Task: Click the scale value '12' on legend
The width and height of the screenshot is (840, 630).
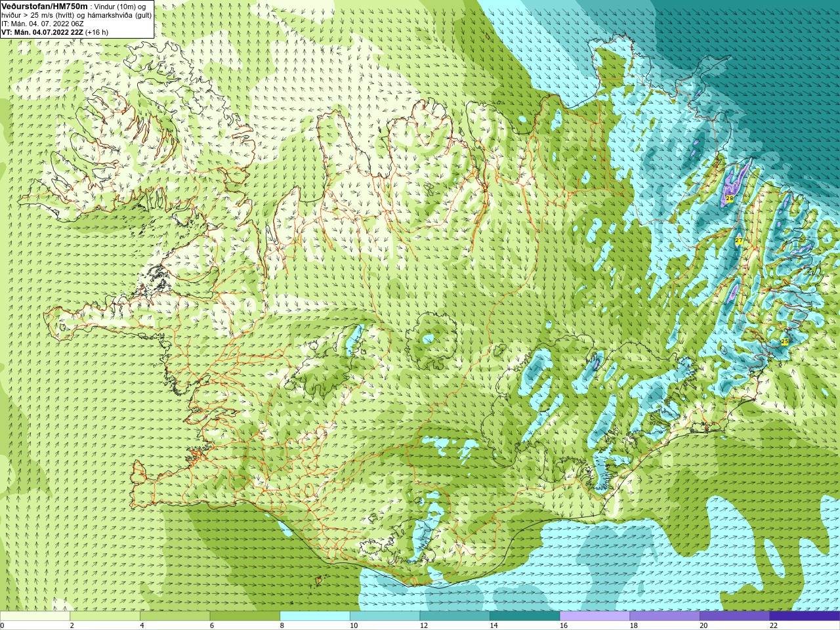Action: pos(424,625)
